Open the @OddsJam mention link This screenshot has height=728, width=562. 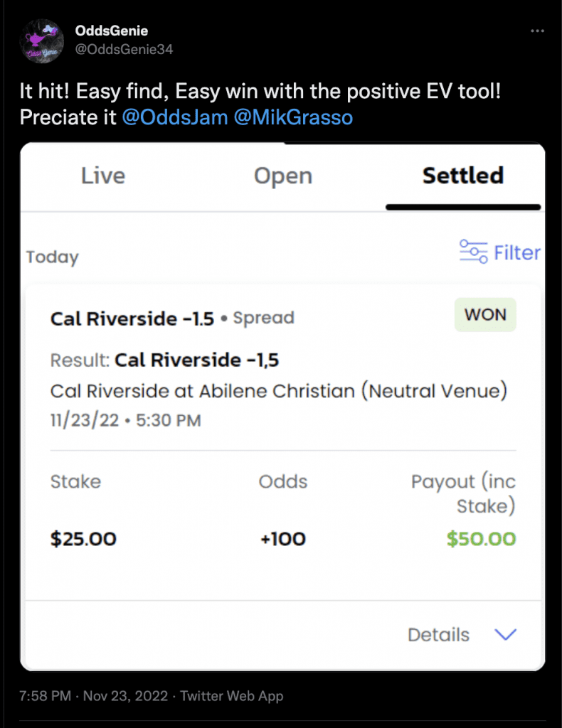(174, 117)
